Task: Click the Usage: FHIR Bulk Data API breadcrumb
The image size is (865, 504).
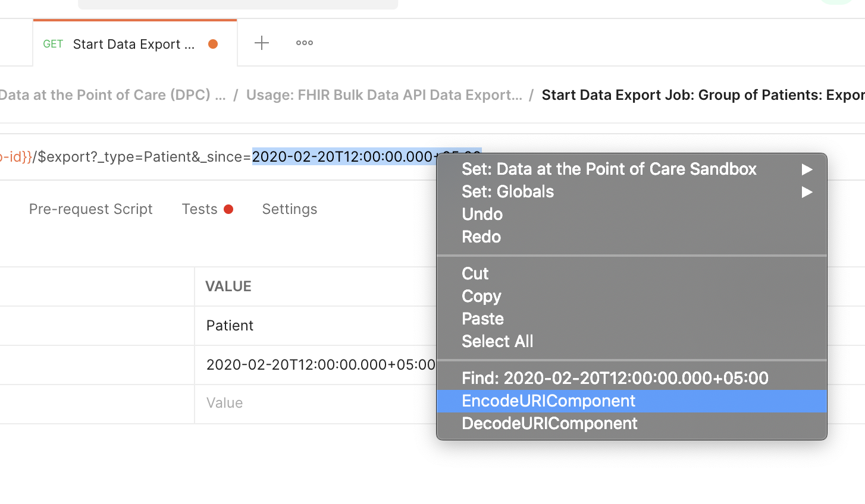Action: pyautogui.click(x=384, y=95)
